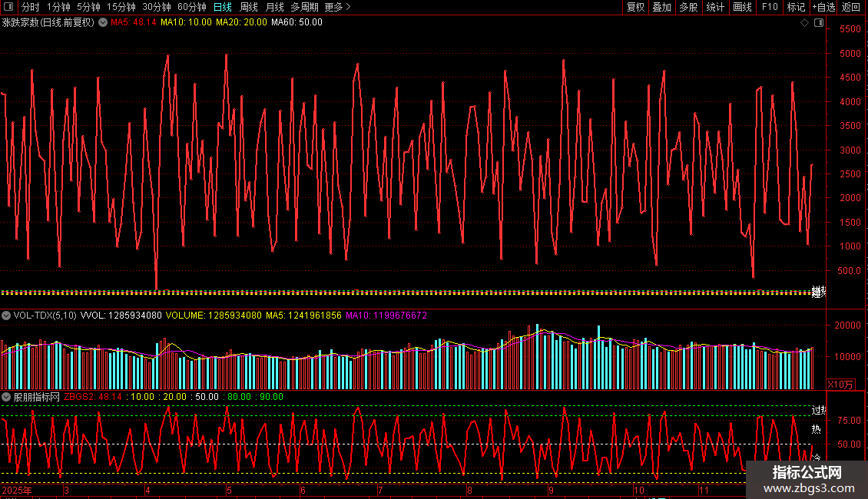The width and height of the screenshot is (868, 499).
Task: Switch to 周线 weekly chart
Action: [x=250, y=7]
